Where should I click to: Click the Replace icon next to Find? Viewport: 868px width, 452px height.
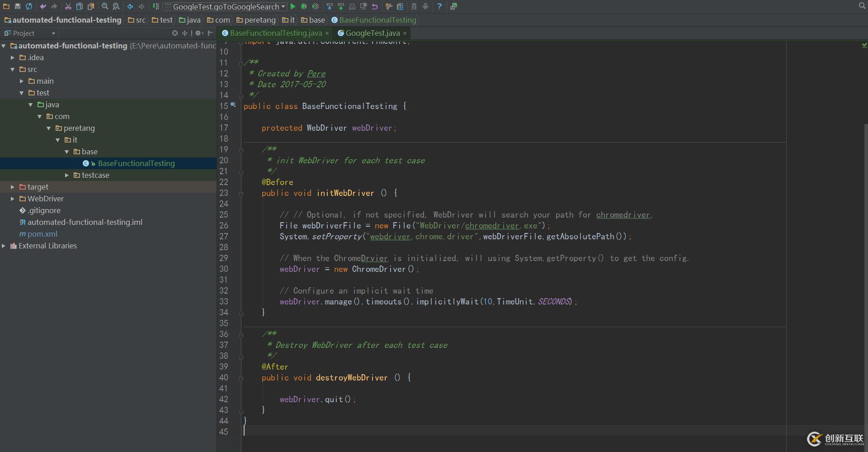coord(116,6)
